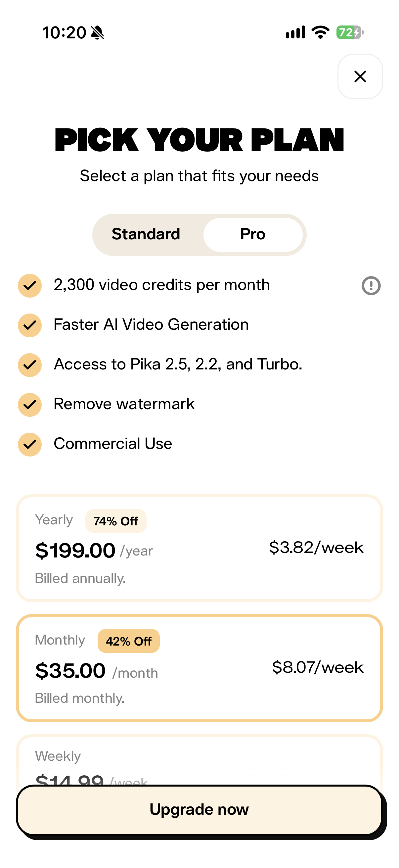Switch to the Standard plan tab
This screenshot has height=868, width=399.
[146, 234]
